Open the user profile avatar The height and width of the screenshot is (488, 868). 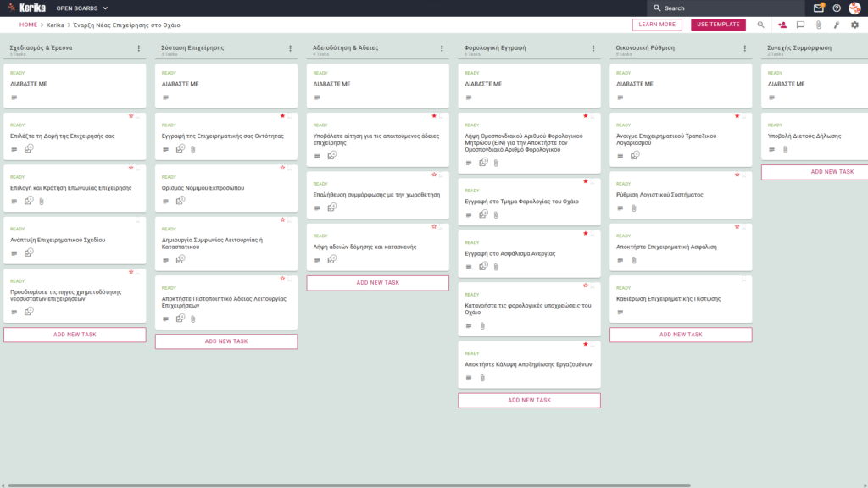[854, 8]
